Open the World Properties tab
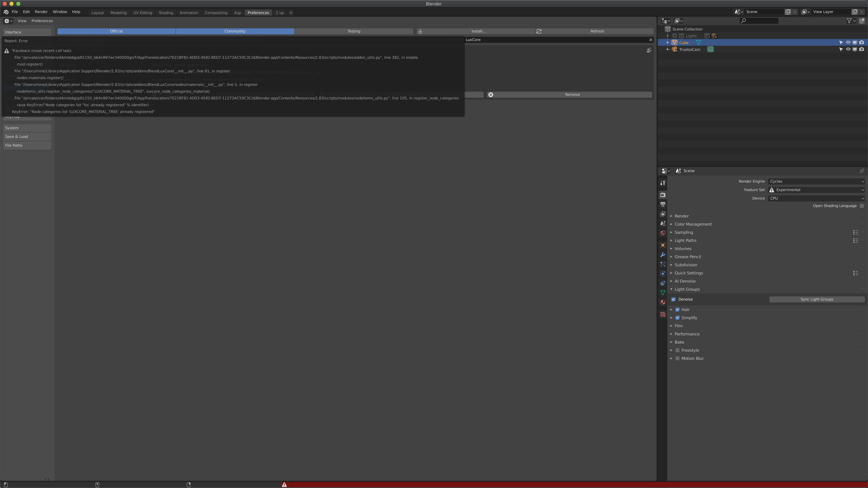This screenshot has height=488, width=868. point(663,233)
